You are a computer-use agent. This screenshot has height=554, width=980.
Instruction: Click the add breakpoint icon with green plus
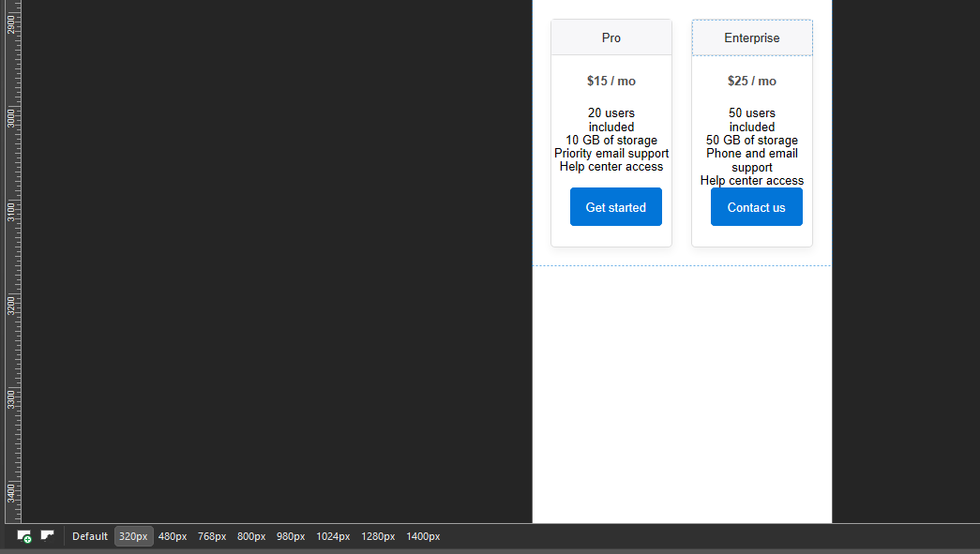click(x=24, y=536)
